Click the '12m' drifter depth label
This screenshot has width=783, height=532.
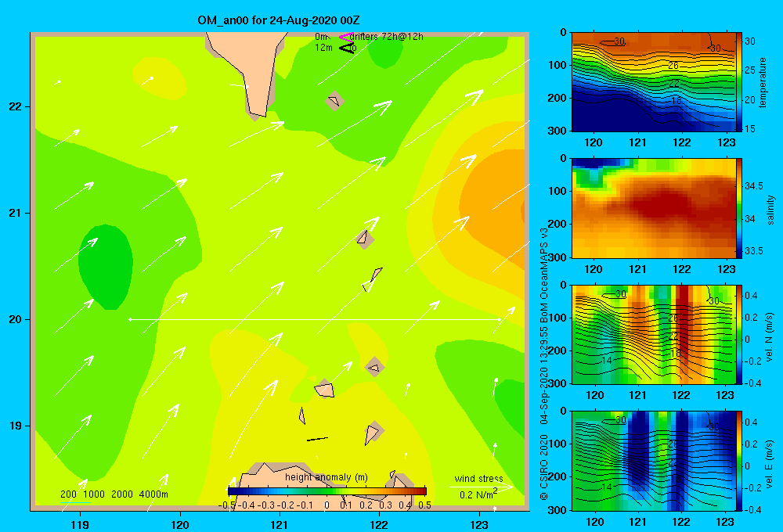pos(323,48)
